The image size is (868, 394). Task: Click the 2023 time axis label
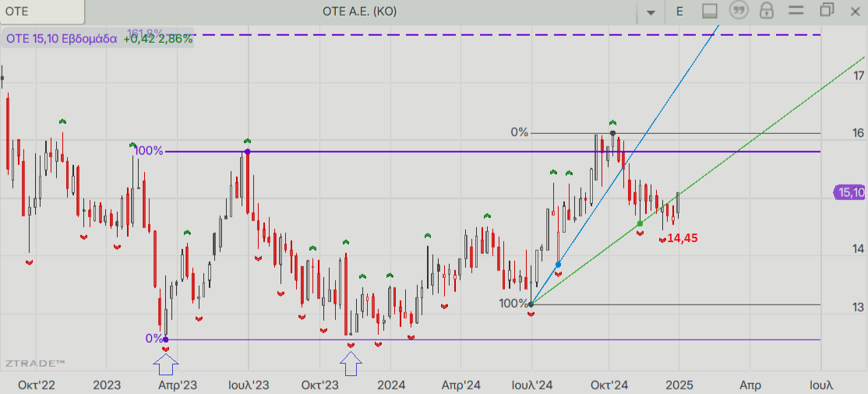click(107, 385)
